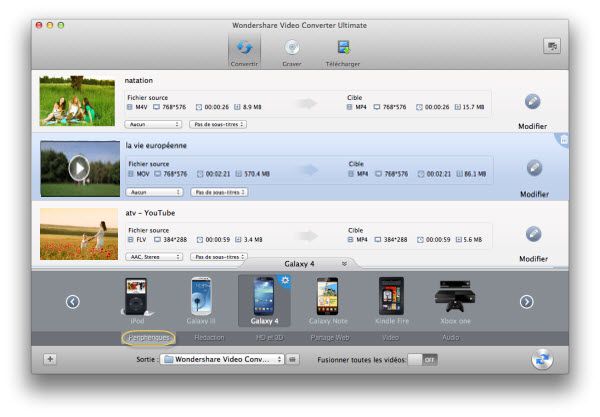Start conversion with the round convert button
600x417 pixels.
pyautogui.click(x=544, y=358)
